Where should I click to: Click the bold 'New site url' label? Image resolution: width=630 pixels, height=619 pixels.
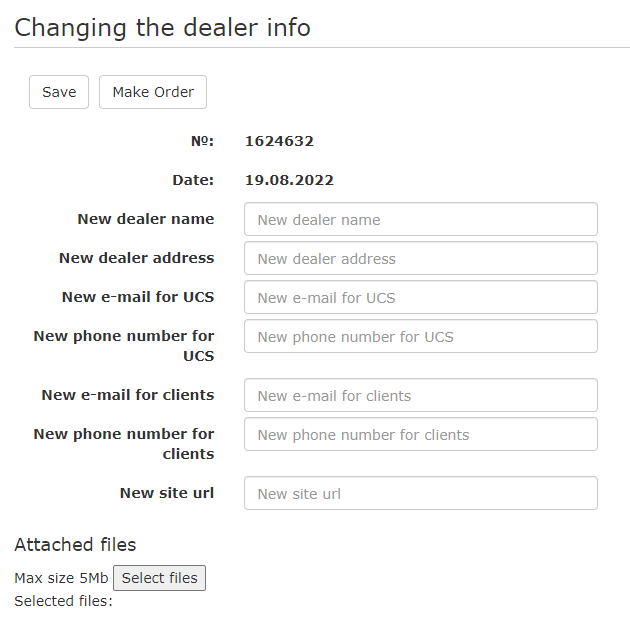click(167, 493)
